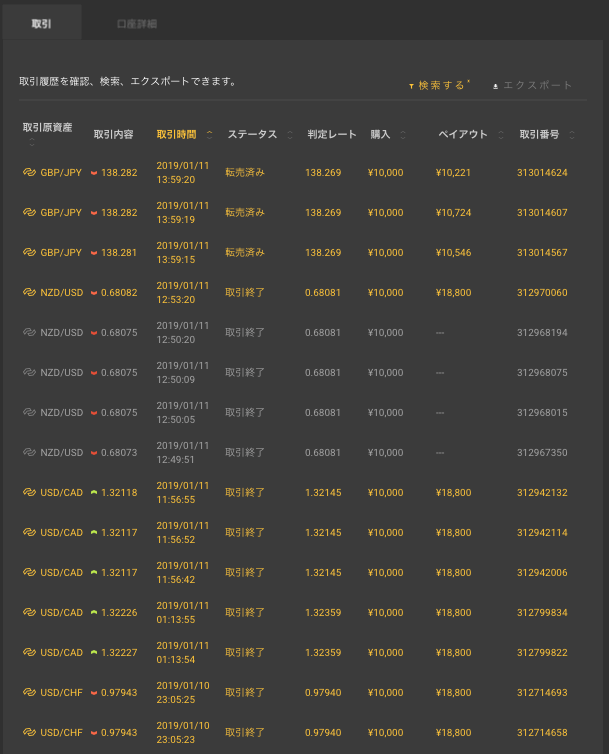Click sort arrow beside ペイアウト header
The height and width of the screenshot is (754, 609).
point(499,134)
